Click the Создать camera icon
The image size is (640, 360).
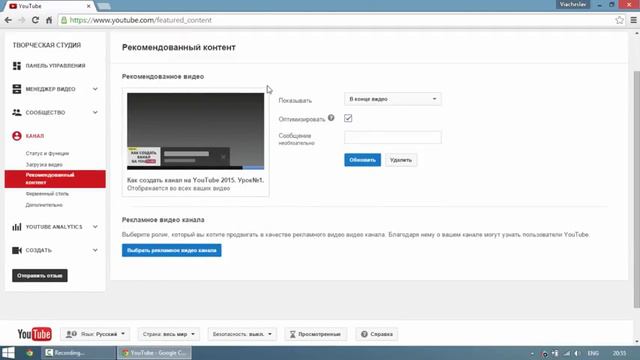pyautogui.click(x=17, y=250)
